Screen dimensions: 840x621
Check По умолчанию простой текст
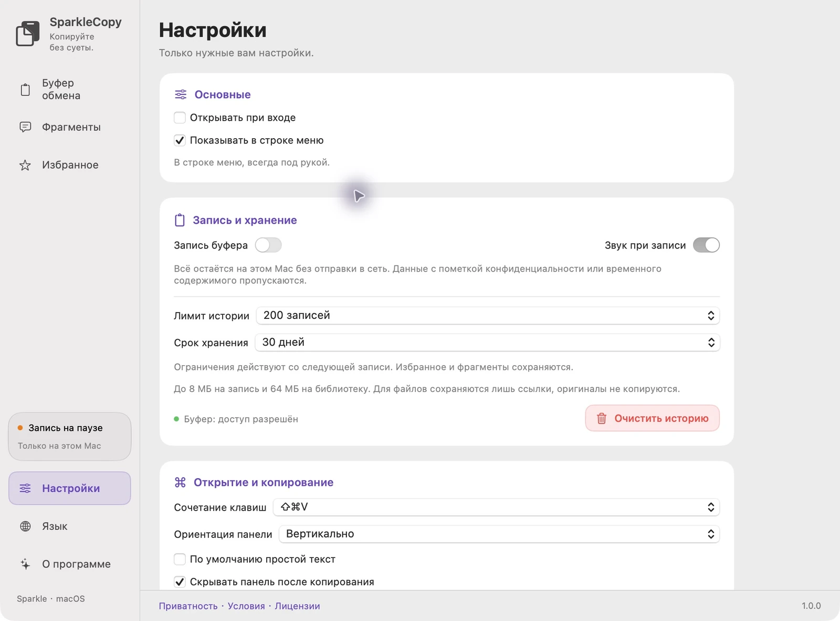click(x=180, y=559)
